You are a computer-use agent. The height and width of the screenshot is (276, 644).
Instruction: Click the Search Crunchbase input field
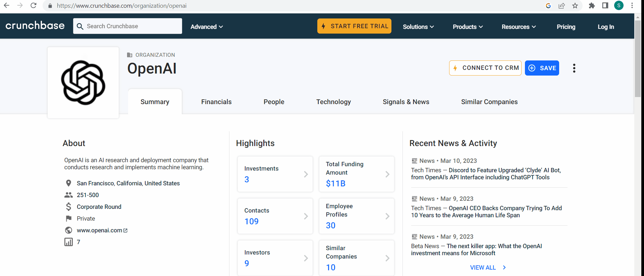click(x=131, y=26)
